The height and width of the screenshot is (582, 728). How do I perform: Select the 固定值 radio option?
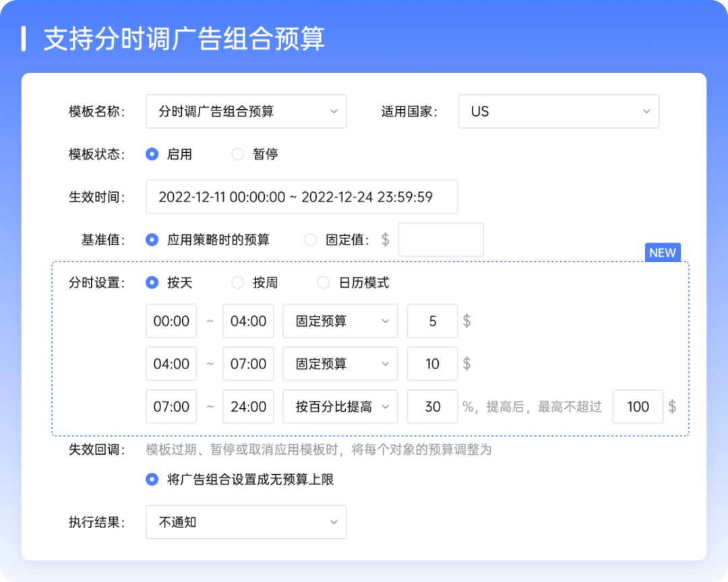310,240
